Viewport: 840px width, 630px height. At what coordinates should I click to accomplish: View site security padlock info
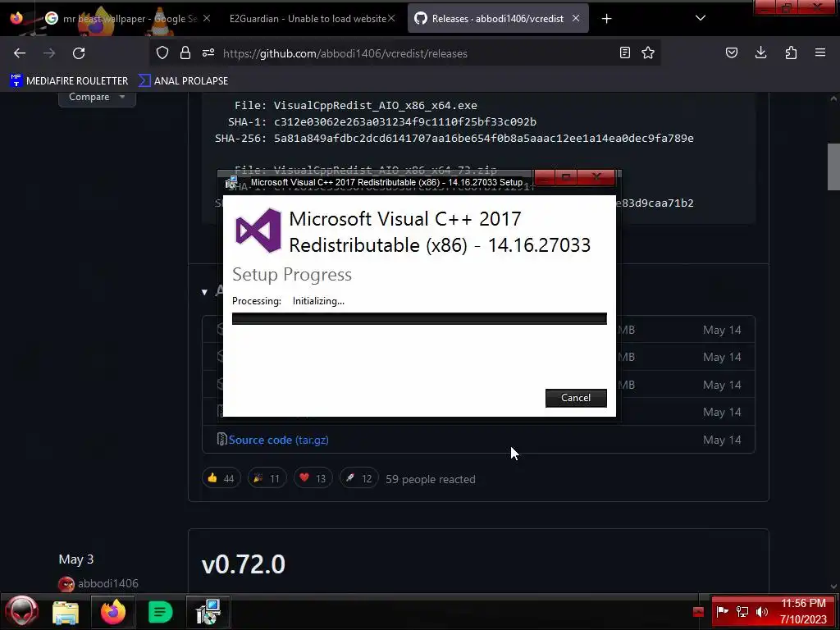tap(185, 53)
